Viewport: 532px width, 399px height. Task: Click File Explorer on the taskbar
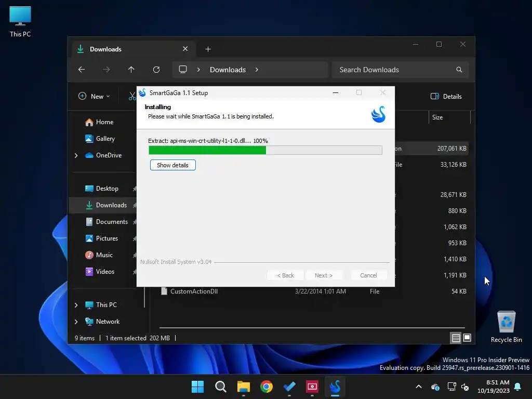coord(243,387)
